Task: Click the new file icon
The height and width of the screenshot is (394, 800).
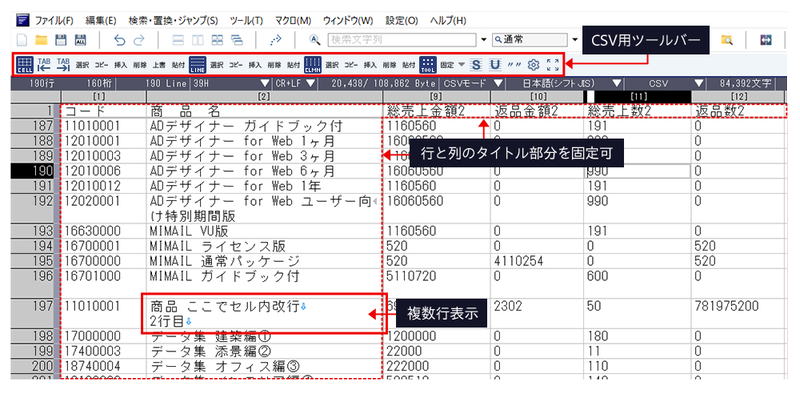Action: 21,40
